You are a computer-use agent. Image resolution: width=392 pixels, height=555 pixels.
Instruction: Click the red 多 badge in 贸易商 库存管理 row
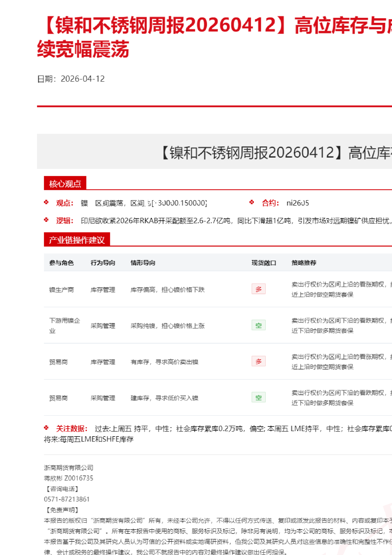(258, 361)
